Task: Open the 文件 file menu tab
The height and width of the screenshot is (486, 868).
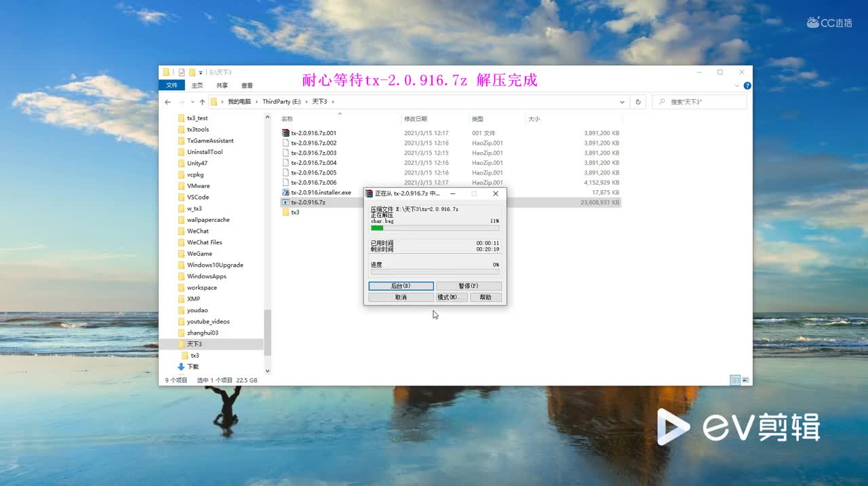Action: coord(172,86)
